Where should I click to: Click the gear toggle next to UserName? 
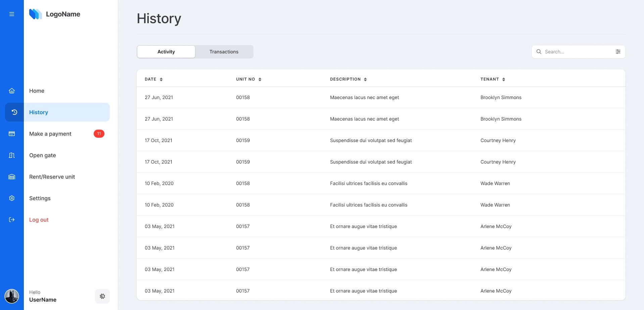click(x=102, y=296)
